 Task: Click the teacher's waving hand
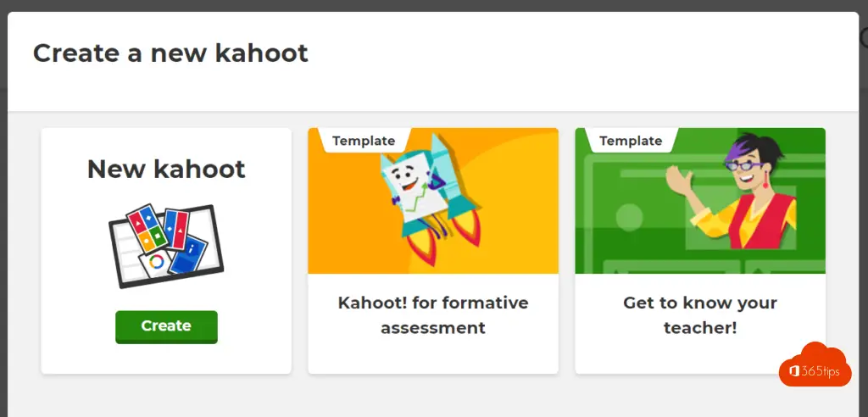(679, 179)
